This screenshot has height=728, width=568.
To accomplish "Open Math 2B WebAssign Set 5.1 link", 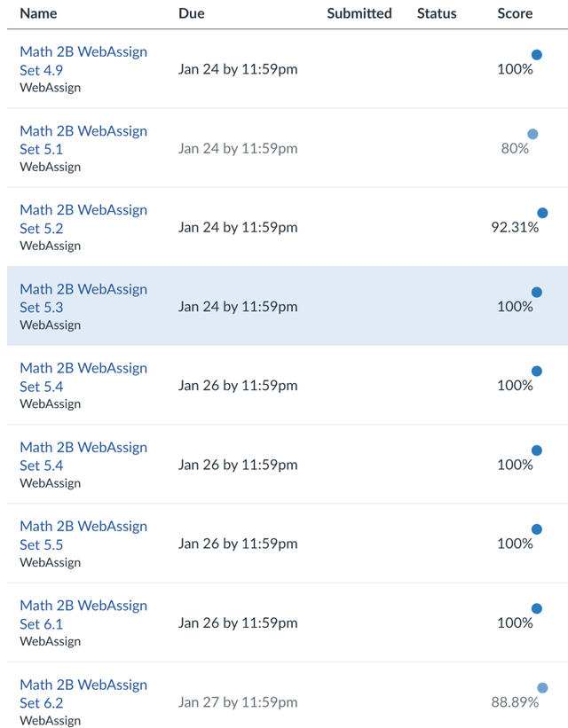I will [x=83, y=140].
